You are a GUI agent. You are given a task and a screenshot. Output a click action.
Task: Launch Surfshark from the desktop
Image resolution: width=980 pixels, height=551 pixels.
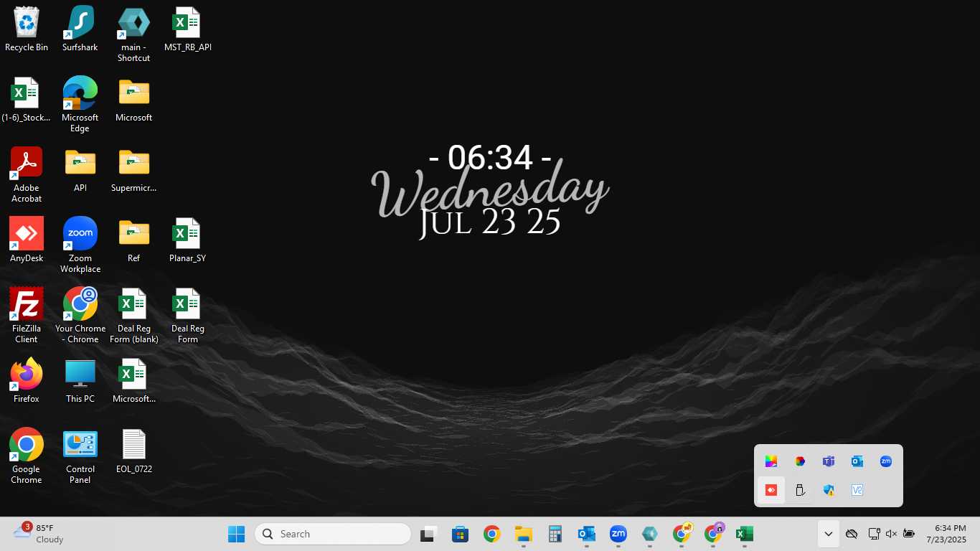point(80,29)
